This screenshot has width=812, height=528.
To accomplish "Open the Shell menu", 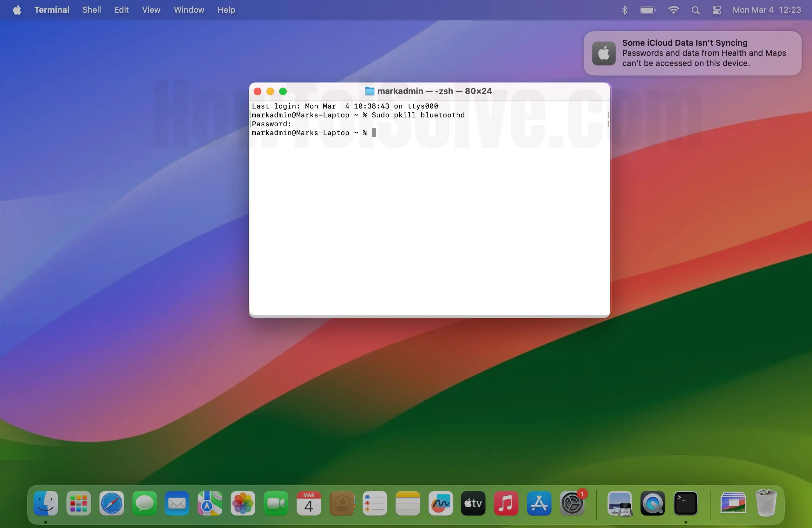I will coord(91,10).
